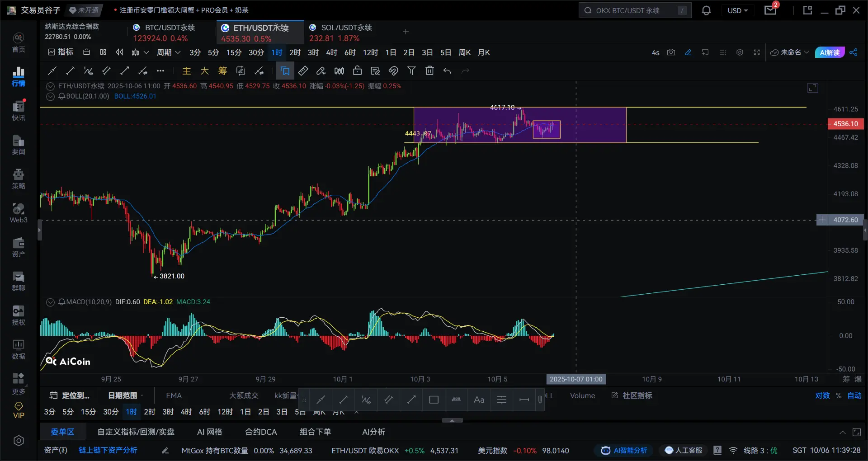Open the 快讯 news flash sidebar item
Screen dimensions: 868x461
(19, 111)
